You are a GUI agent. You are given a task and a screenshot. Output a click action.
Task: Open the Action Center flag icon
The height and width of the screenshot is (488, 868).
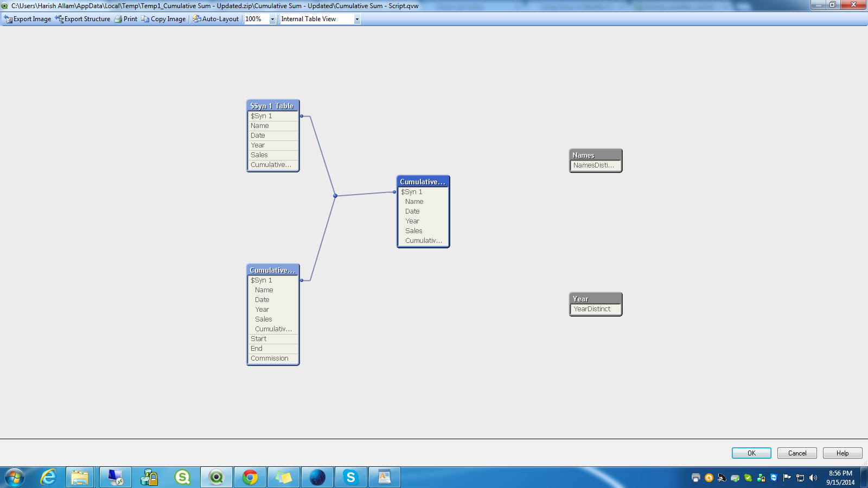click(787, 478)
